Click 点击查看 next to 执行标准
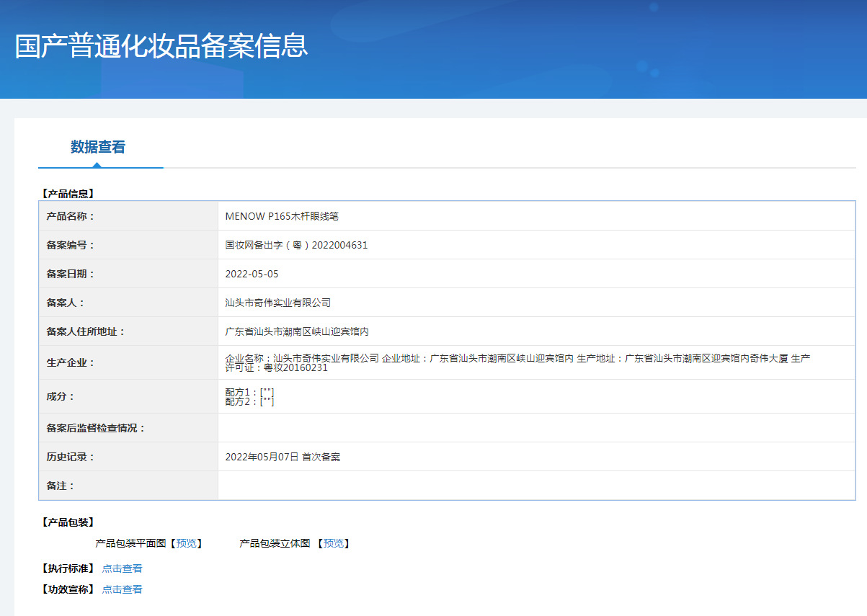Viewport: 867px width, 616px height. (x=122, y=568)
